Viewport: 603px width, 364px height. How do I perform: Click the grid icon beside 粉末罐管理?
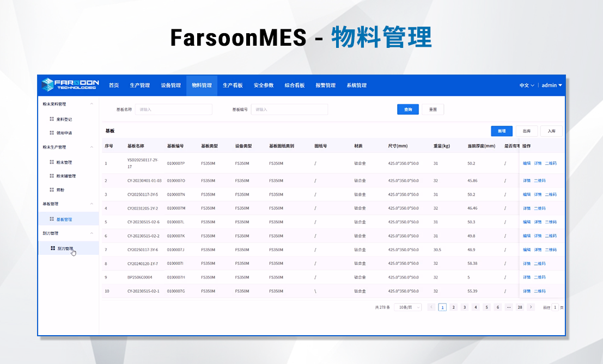pos(52,176)
